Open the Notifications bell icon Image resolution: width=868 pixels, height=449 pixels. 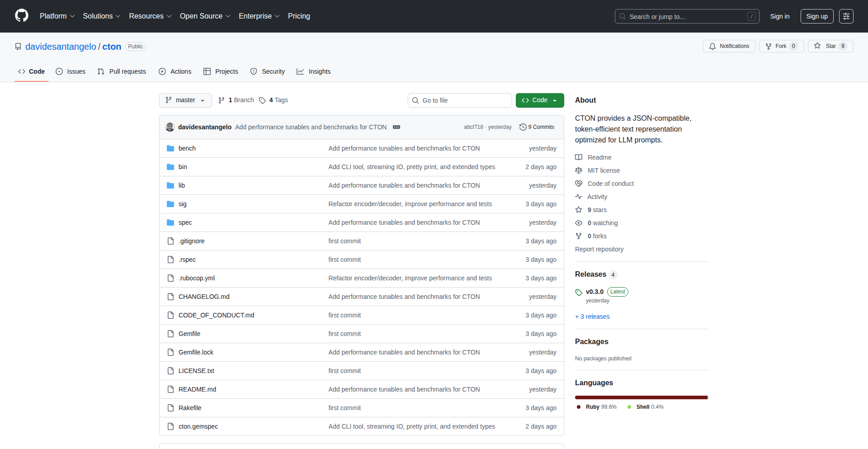point(712,46)
